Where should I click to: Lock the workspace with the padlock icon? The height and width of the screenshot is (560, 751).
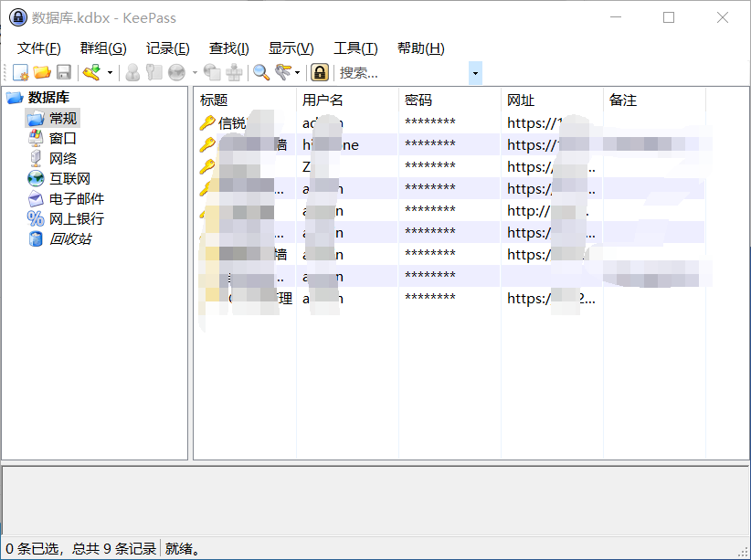coord(320,72)
